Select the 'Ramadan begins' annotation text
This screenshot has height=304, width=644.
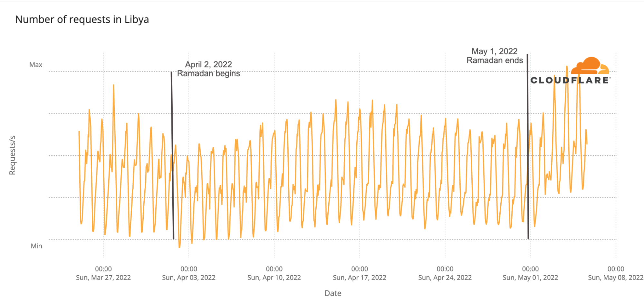click(208, 74)
